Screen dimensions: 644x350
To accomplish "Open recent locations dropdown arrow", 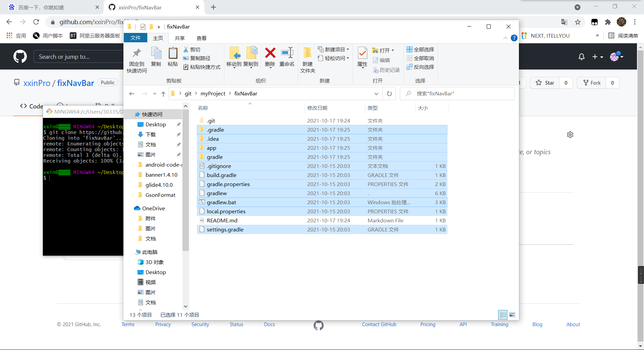I will [x=155, y=94].
